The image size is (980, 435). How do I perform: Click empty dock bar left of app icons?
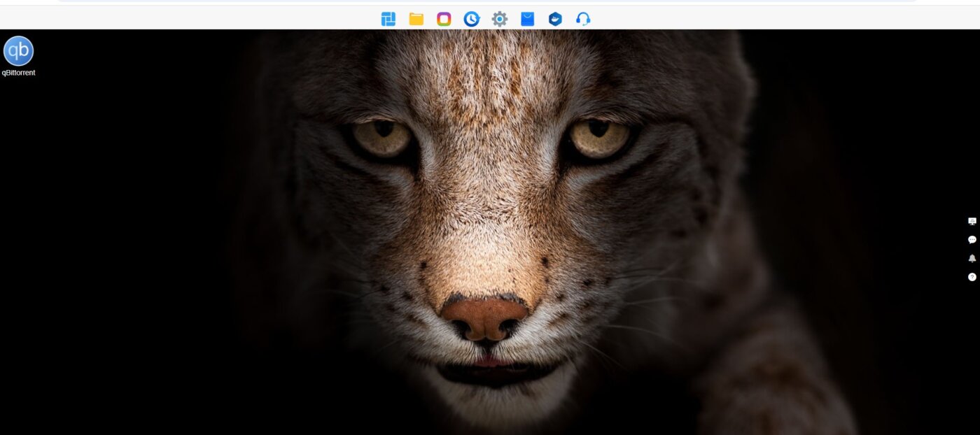[210, 19]
